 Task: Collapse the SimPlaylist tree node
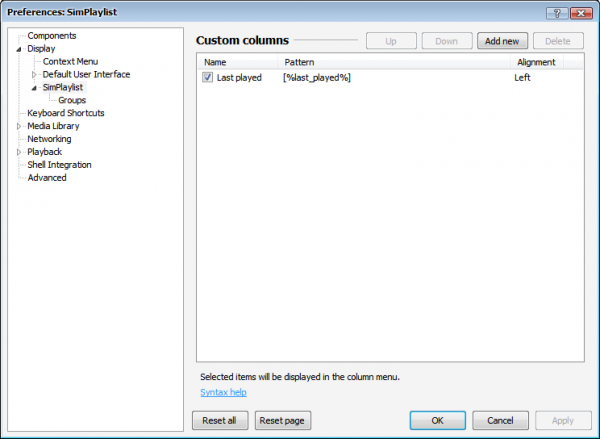coord(34,88)
